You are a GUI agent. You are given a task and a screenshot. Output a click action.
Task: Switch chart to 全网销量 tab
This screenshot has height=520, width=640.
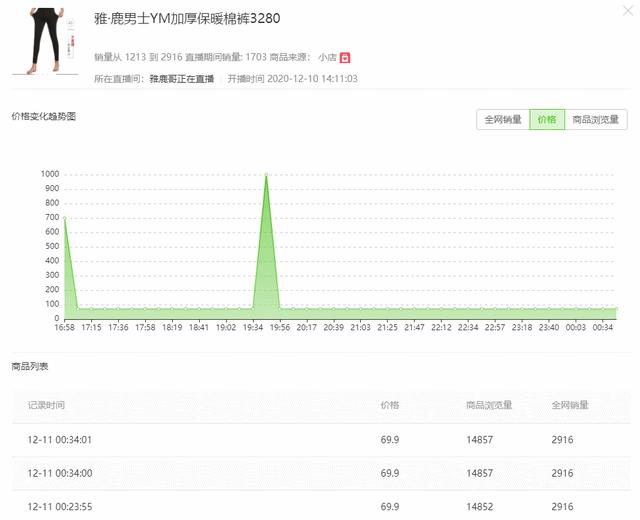coord(503,120)
